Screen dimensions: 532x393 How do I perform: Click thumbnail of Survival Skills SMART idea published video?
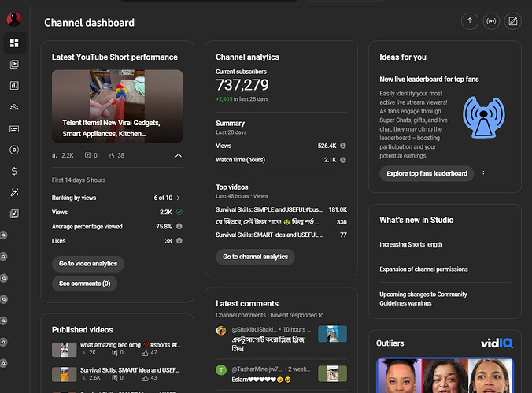(64, 374)
